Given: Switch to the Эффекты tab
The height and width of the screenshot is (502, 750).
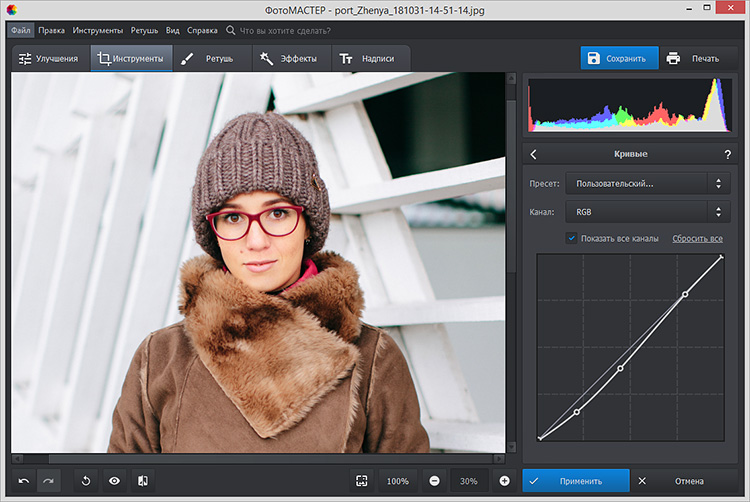Looking at the screenshot, I should 287,59.
